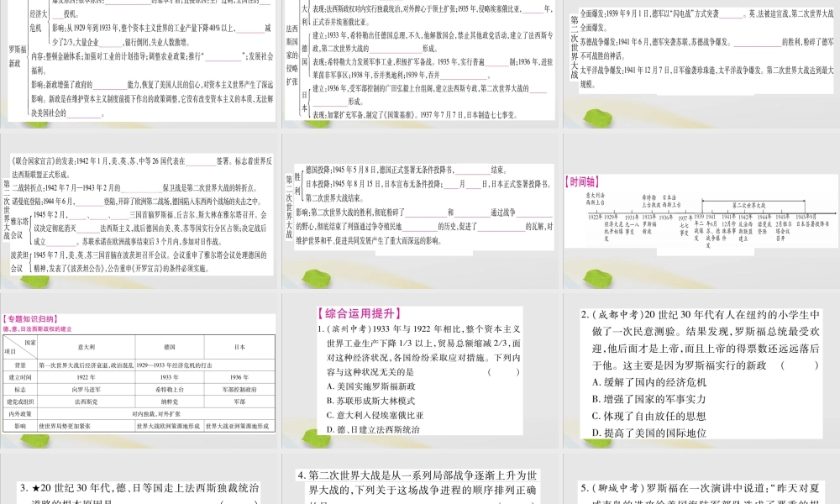
Task: Choose option D. 提高了美国的国际地位
Action: (x=649, y=433)
